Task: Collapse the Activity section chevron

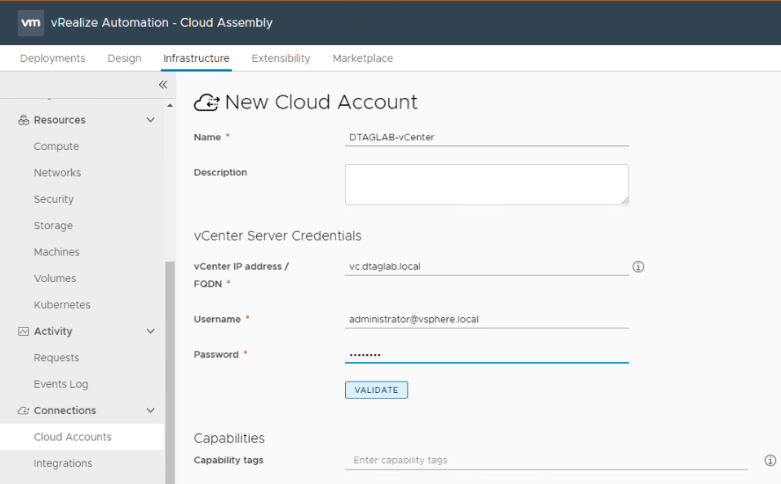Action: click(x=151, y=331)
